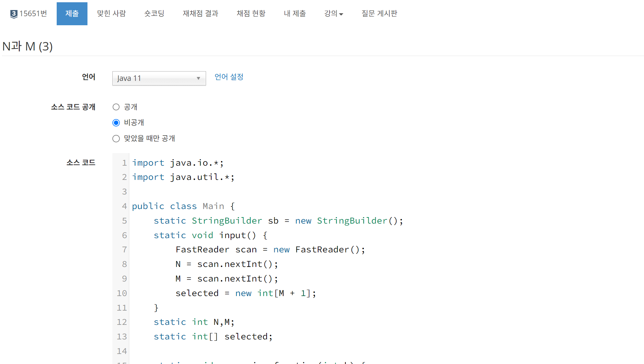
Task: Open the 15651번 problem link
Action: (33, 14)
